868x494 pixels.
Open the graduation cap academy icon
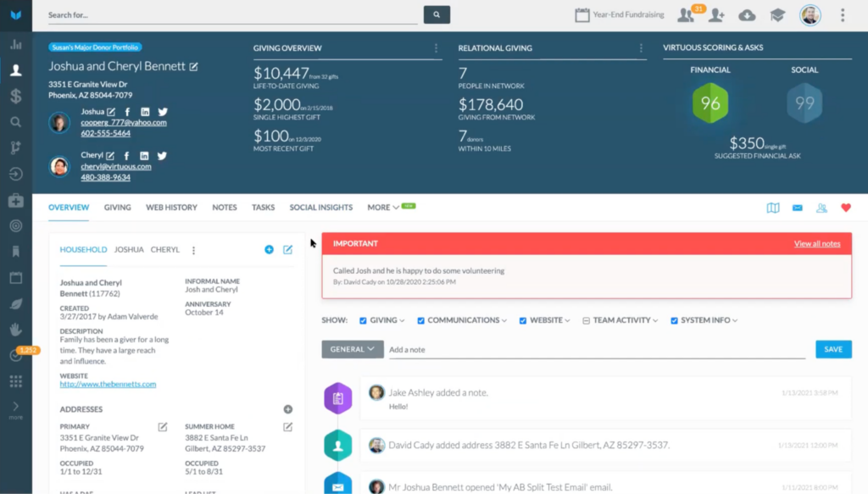click(777, 15)
